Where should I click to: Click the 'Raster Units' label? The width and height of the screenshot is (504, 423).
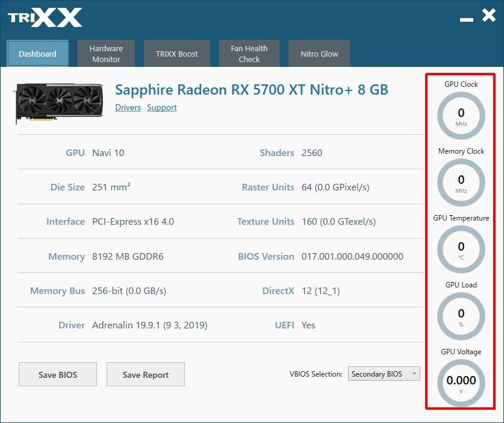pos(268,187)
